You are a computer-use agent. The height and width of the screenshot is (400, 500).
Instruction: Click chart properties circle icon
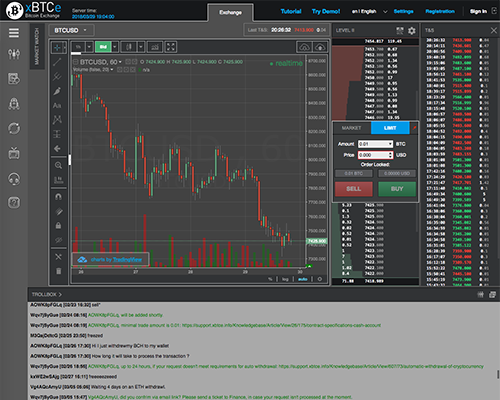coord(320,279)
